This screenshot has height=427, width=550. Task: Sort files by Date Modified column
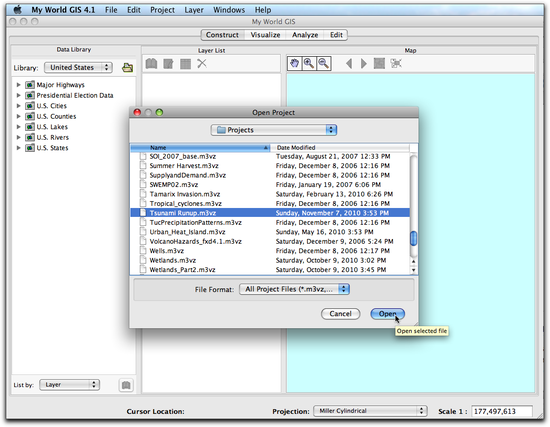(x=340, y=147)
